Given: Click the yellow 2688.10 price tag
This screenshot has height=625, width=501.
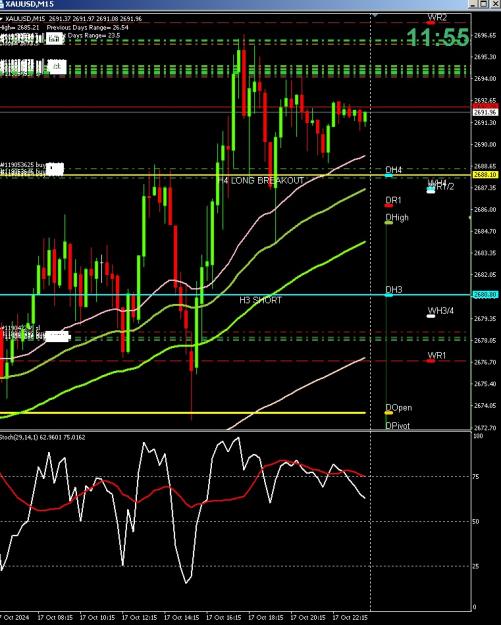Looking at the screenshot, I should [485, 175].
